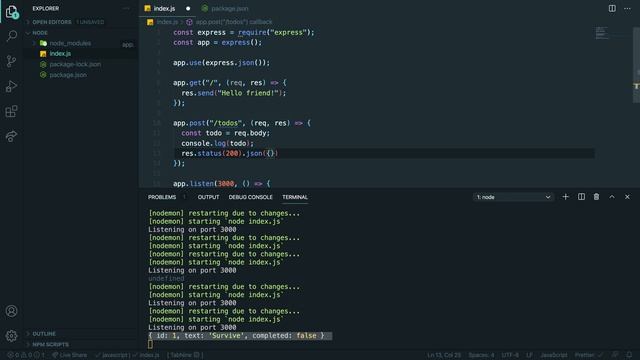The height and width of the screenshot is (360, 640).
Task: Click index.js breadcrumb segment
Action: (x=167, y=22)
